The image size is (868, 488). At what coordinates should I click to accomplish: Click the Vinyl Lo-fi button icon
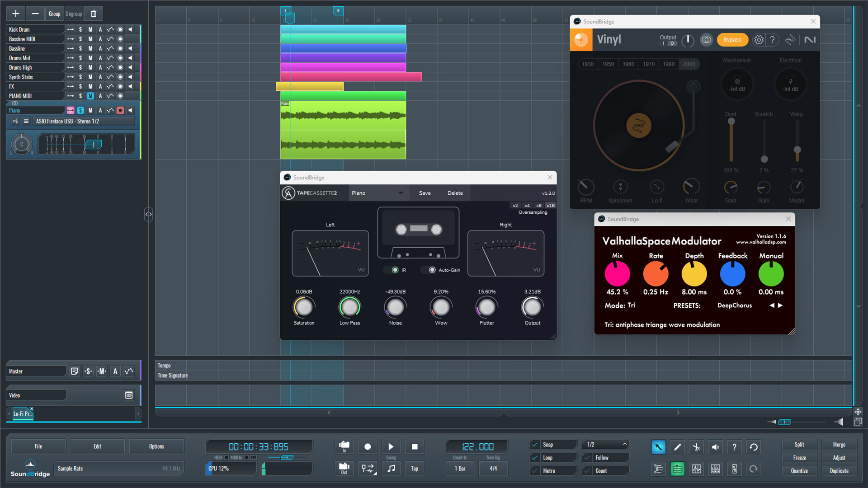[x=657, y=187]
